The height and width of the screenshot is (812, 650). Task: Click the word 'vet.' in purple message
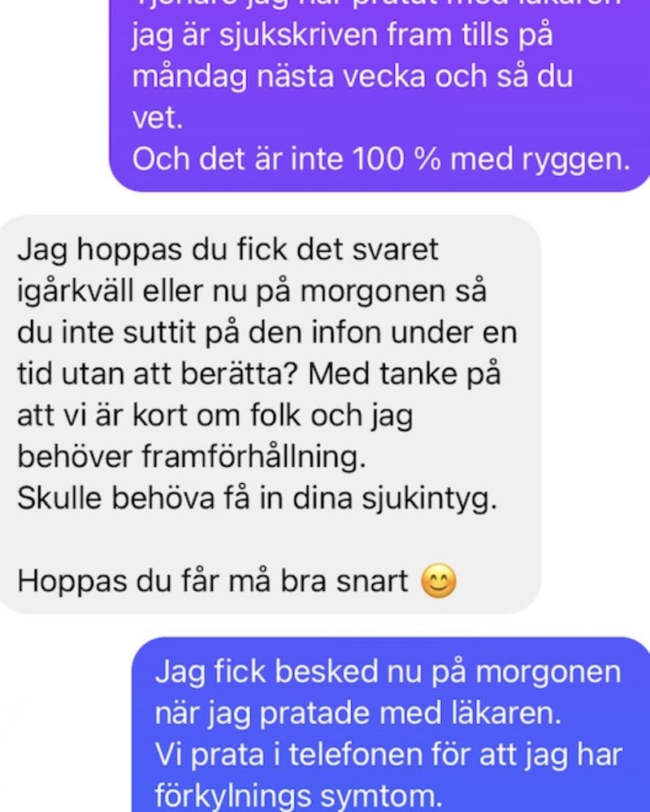(x=158, y=119)
